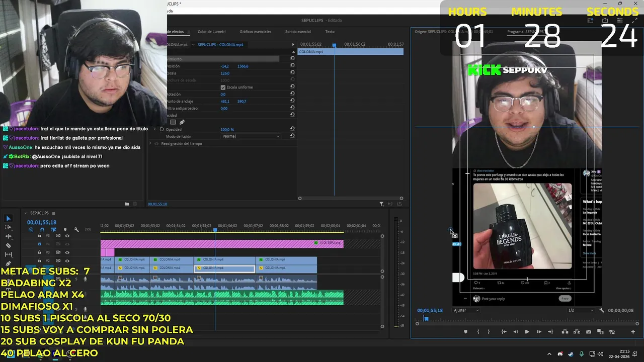Reset the Punto de anclaje parameter
Viewport: 644px width, 362px height.
click(292, 101)
